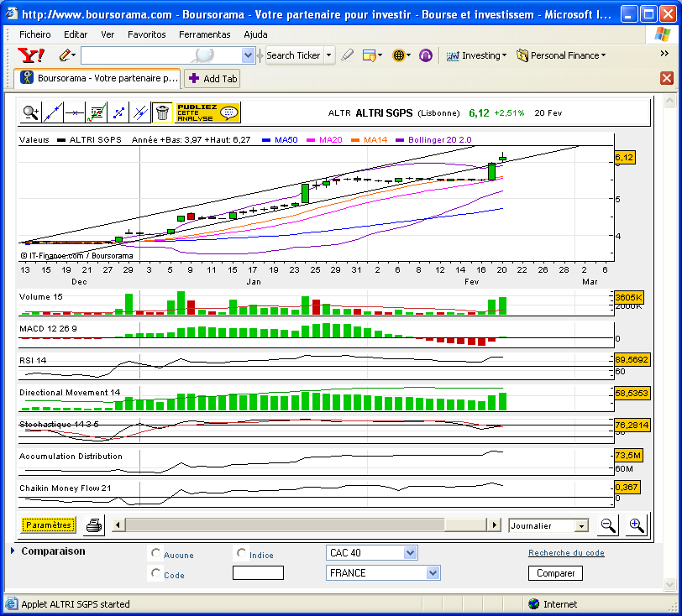Open the FRANCE country dropdown
The height and width of the screenshot is (616, 682).
pyautogui.click(x=433, y=573)
